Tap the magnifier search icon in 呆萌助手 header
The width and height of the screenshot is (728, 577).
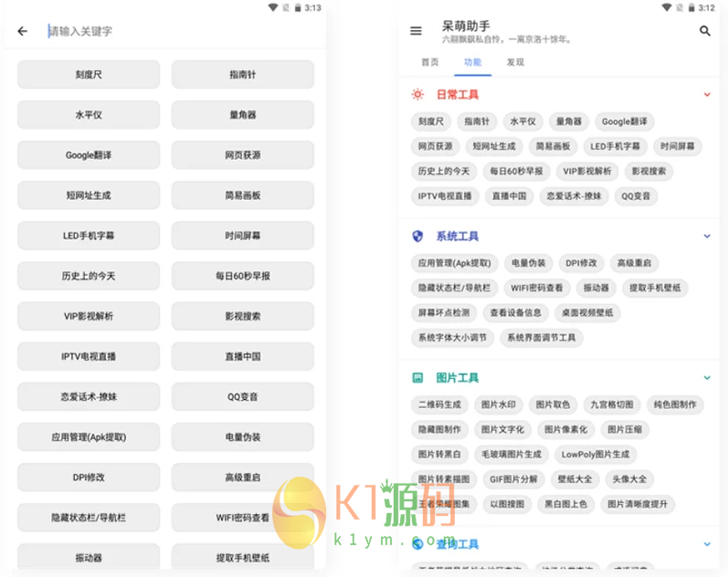point(705,31)
